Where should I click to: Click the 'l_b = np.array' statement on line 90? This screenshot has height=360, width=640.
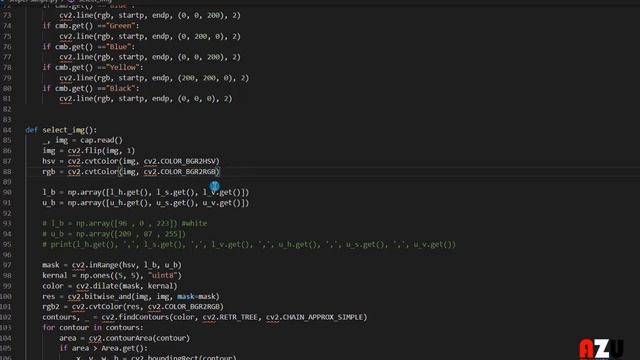[145, 192]
